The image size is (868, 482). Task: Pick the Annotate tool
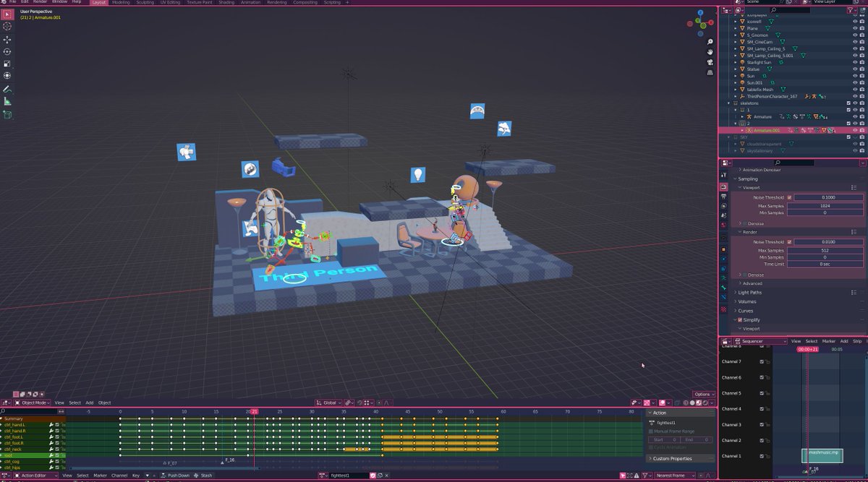pyautogui.click(x=7, y=90)
